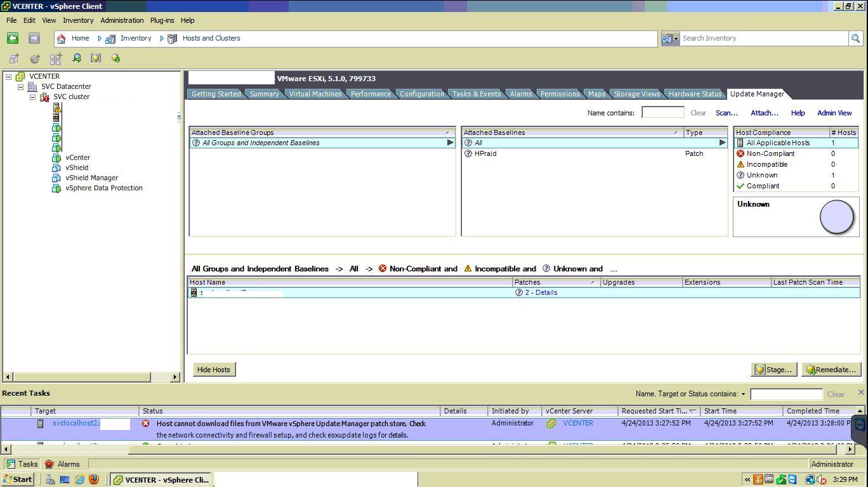Open the File menu
Viewport: 868px width, 487px height.
click(11, 20)
